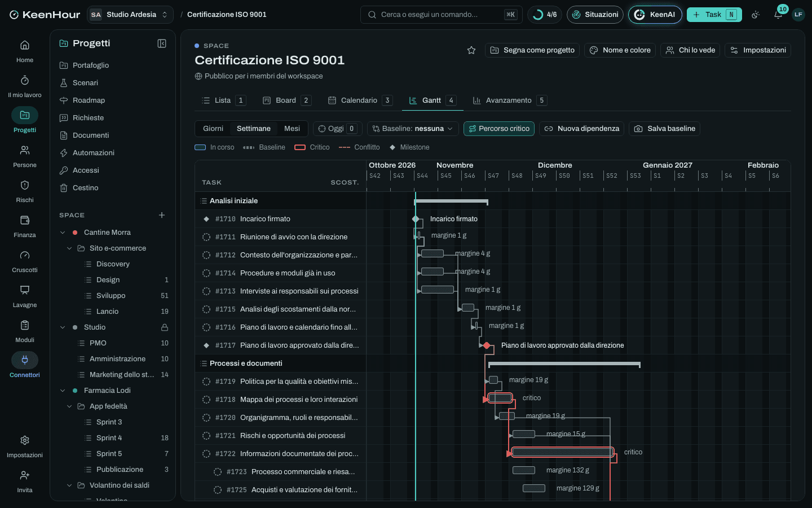Click Nuova dipendenza button
The image size is (812, 508).
pyautogui.click(x=582, y=129)
